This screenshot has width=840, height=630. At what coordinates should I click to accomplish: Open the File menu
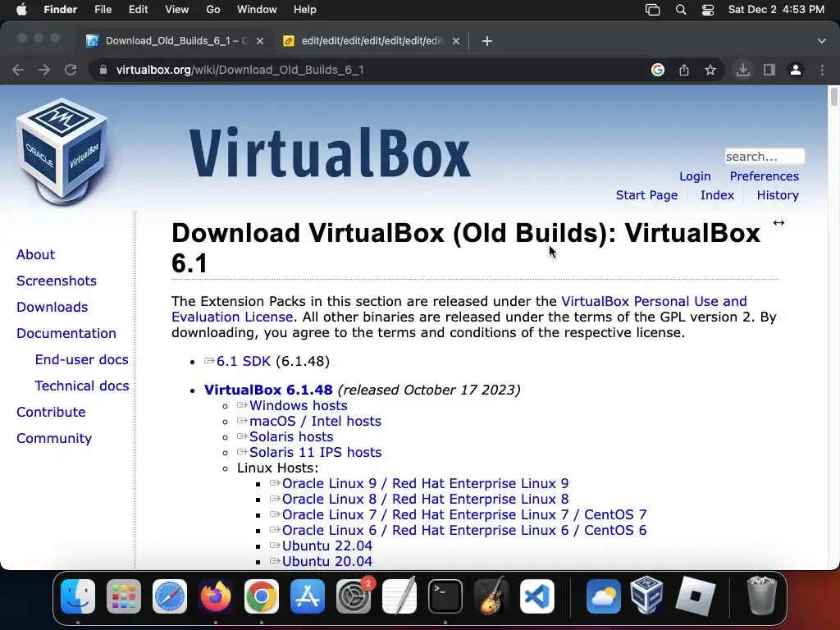coord(103,10)
